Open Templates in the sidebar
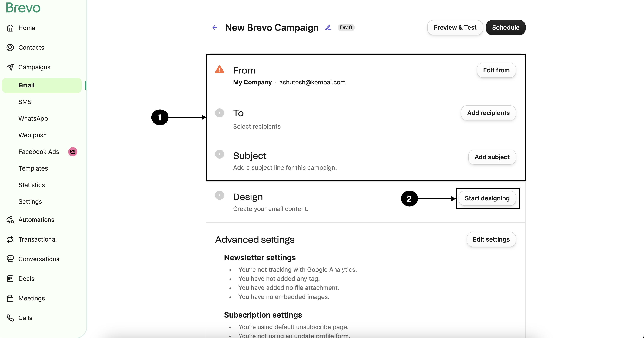Screen dimensions: 644x338 [x=33, y=168]
